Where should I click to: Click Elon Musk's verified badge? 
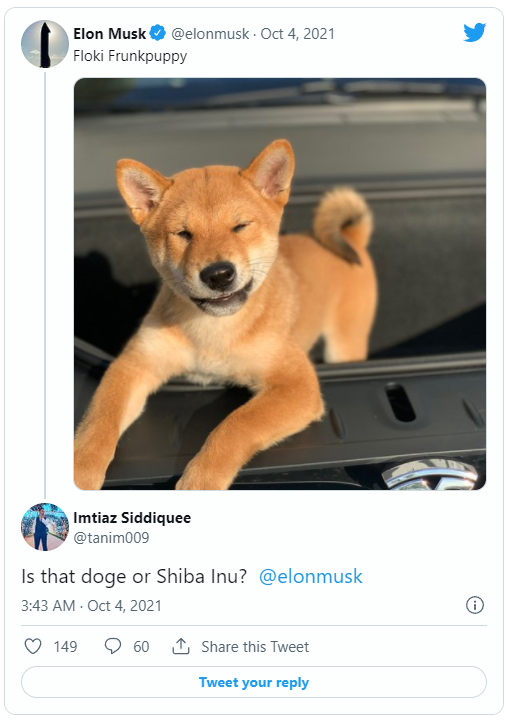tap(158, 33)
